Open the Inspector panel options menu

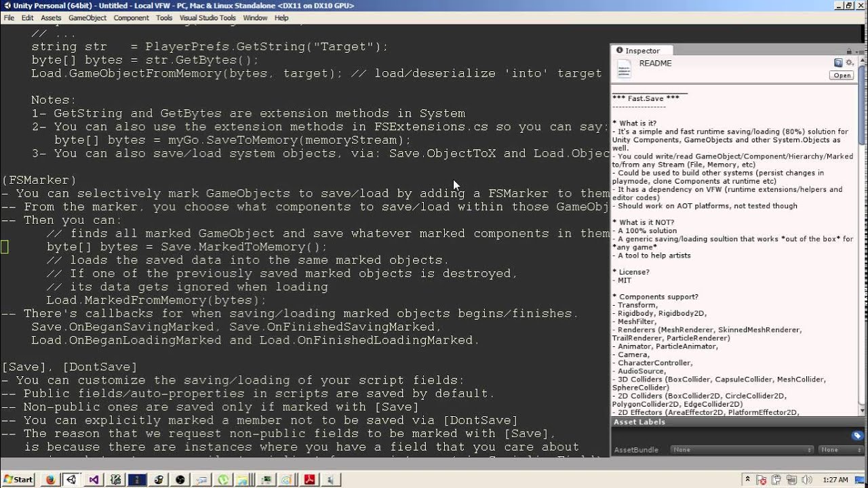click(x=859, y=51)
